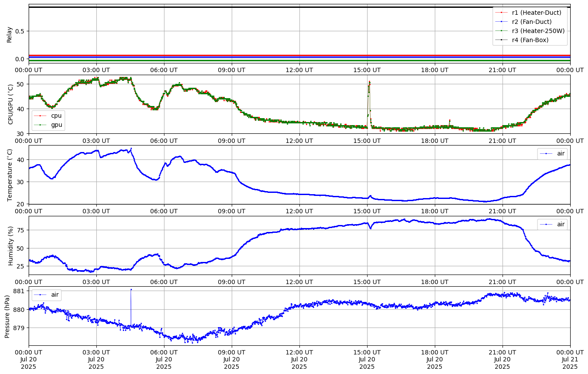The width and height of the screenshot is (588, 374).
Task: Click the Pressure (hPa) axis label
Action: pos(7,316)
